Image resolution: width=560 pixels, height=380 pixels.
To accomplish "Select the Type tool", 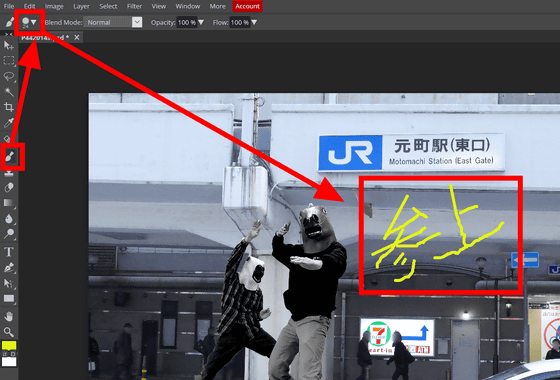I will tap(9, 251).
